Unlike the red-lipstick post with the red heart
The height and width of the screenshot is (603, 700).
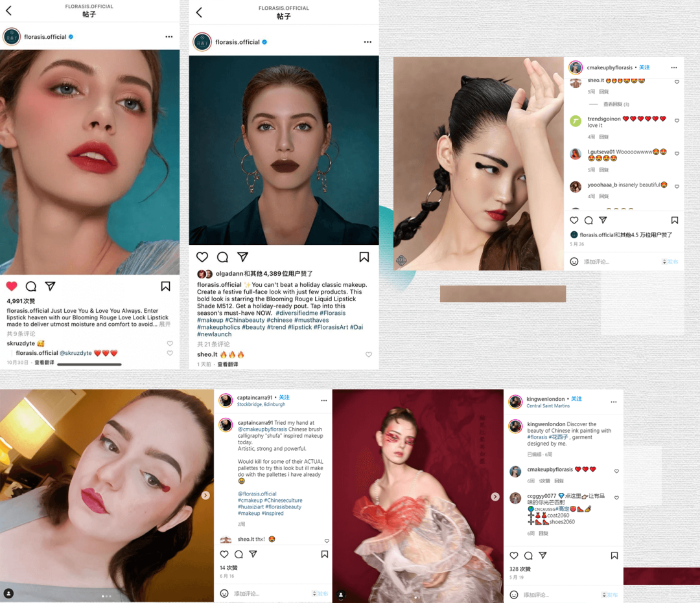point(12,286)
